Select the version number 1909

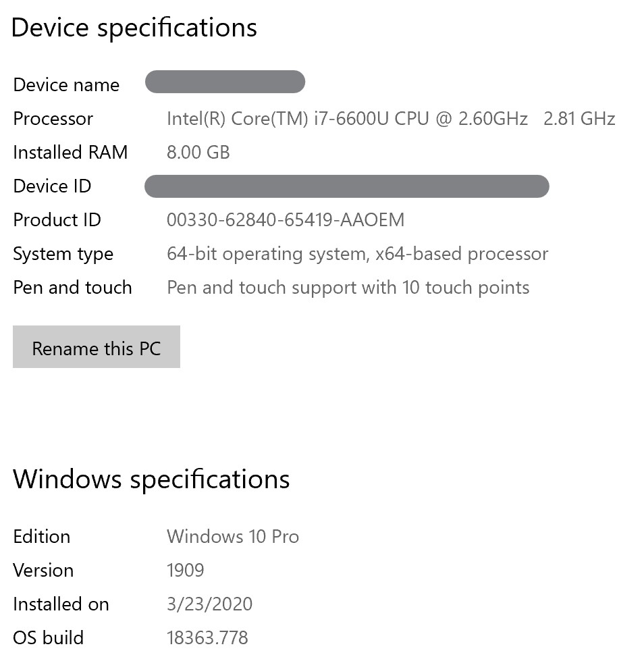tap(185, 571)
